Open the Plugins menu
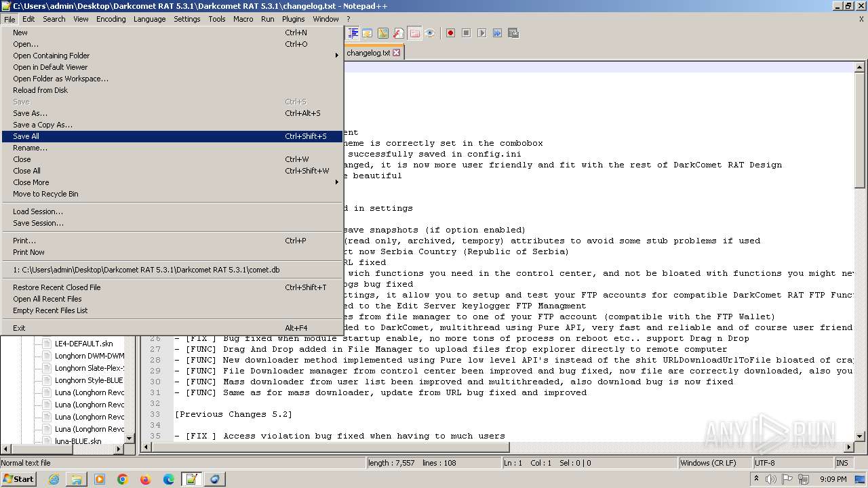The width and height of the screenshot is (868, 488). coord(293,19)
